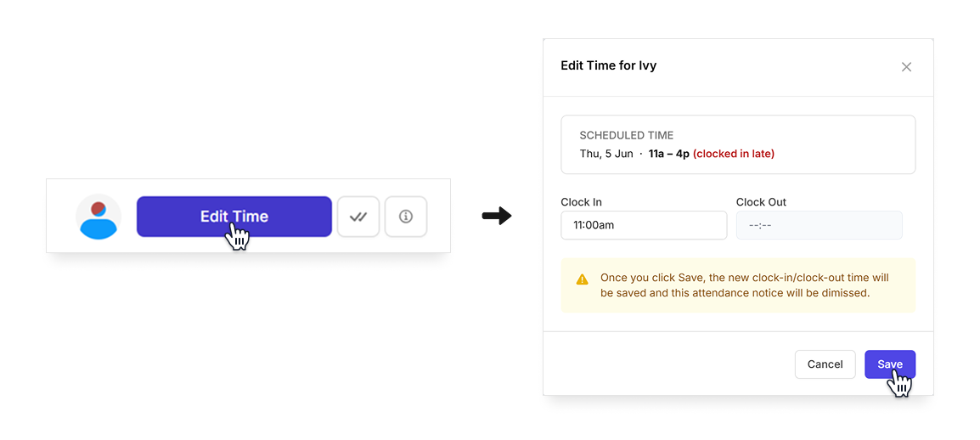
Task: Open the info circle icon button
Action: click(406, 217)
